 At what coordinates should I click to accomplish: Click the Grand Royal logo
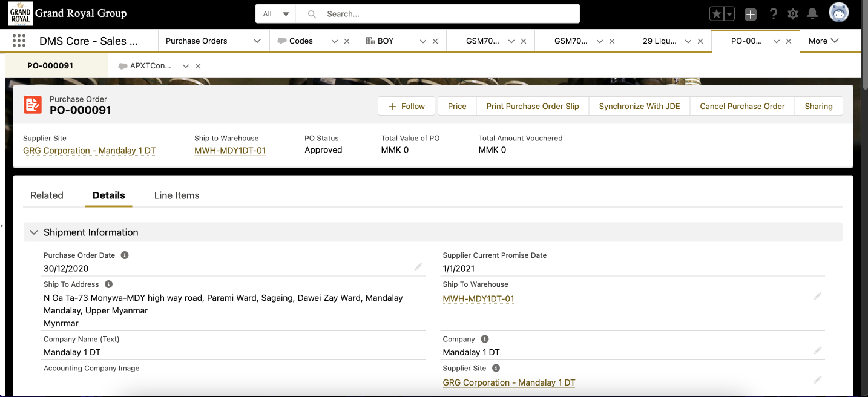click(x=20, y=13)
